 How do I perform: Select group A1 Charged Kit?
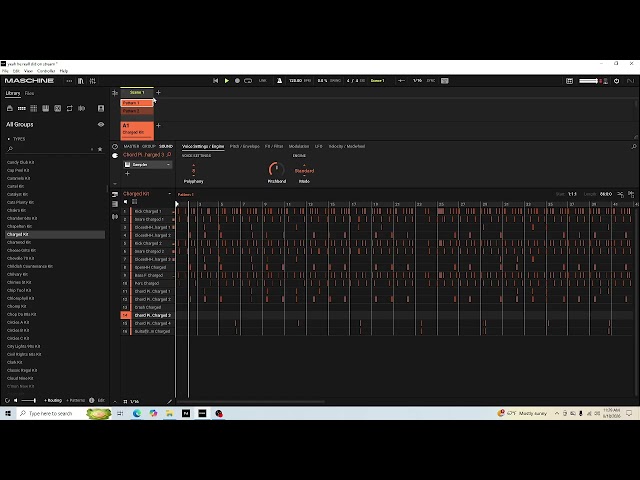pyautogui.click(x=137, y=130)
